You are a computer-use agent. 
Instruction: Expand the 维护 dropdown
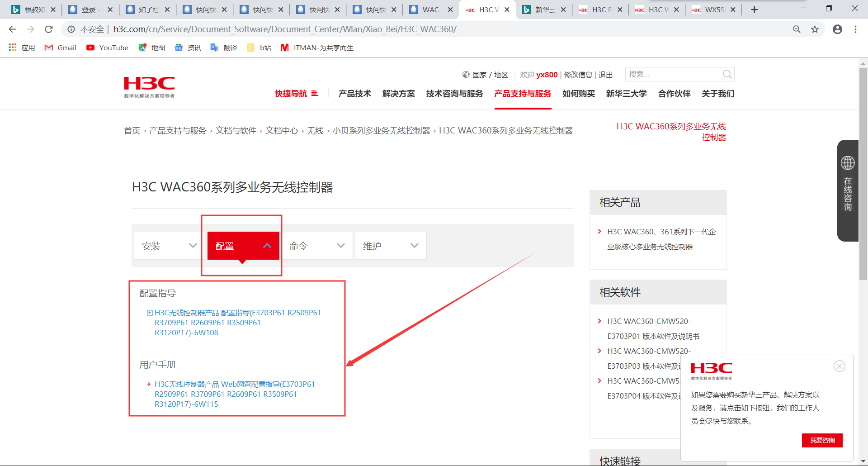(x=391, y=246)
